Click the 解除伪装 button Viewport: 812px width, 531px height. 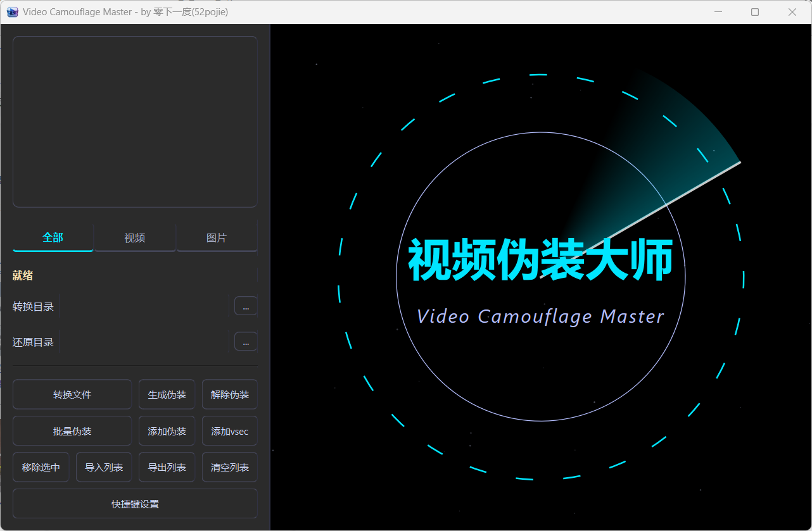(x=229, y=394)
